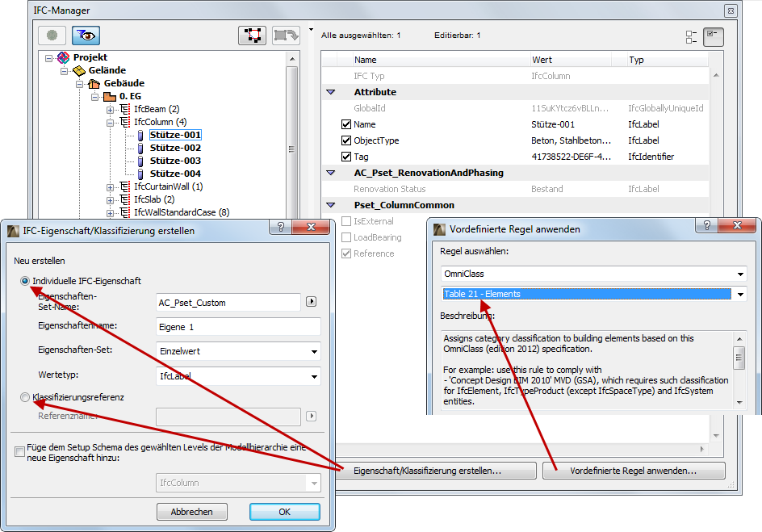This screenshot has width=762, height=532.
Task: Click the IfcCurtainWall group icon
Action: point(125,186)
